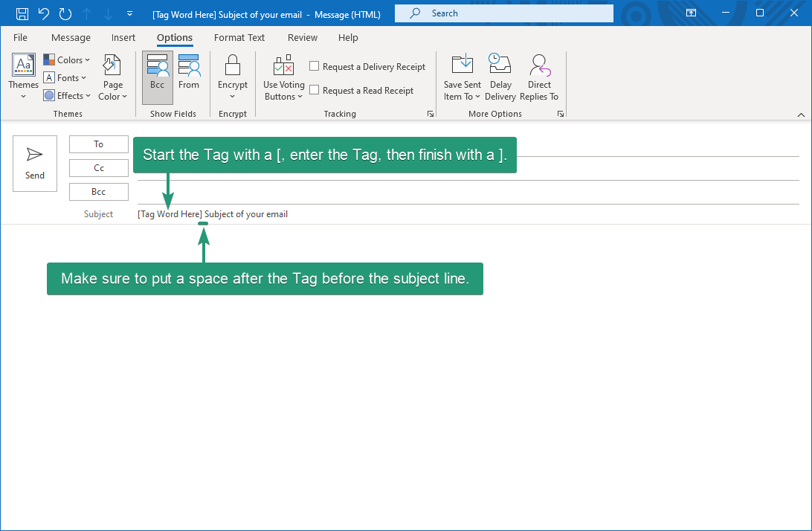Click Save Sent Item To
Screen dimensions: 812x531
click(x=462, y=77)
